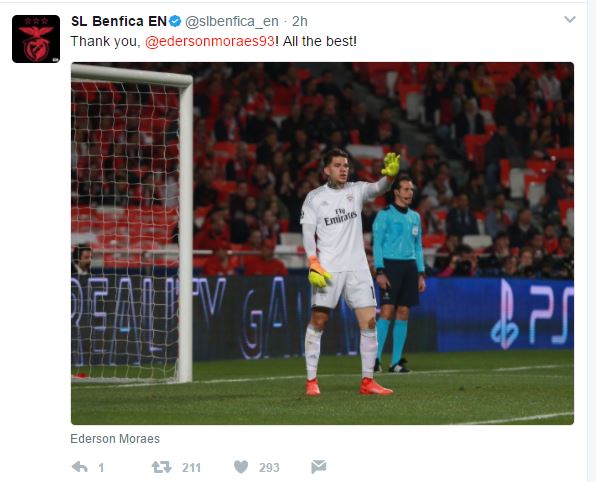Click the goalkeeper's raised yellow glove in photo
Image resolution: width=596 pixels, height=482 pixels.
(x=391, y=164)
